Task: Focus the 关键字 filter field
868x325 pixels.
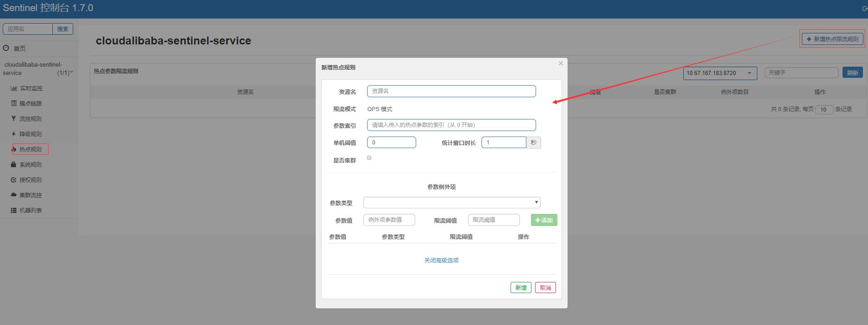Action: pos(802,73)
